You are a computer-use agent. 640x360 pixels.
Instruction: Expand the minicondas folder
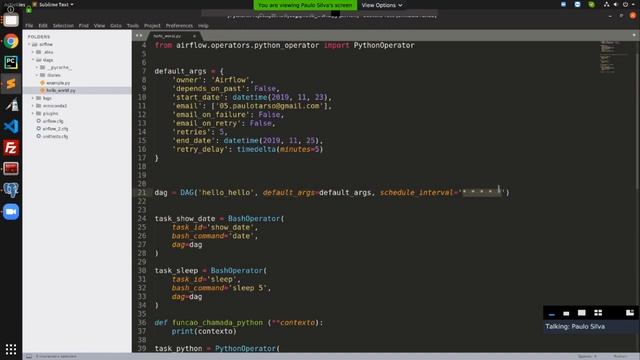click(33, 106)
